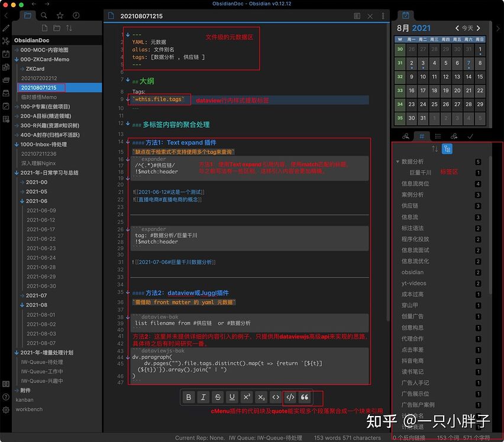Switch to the starred notes tab
Screen dimensions: 504x442
(x=59, y=15)
